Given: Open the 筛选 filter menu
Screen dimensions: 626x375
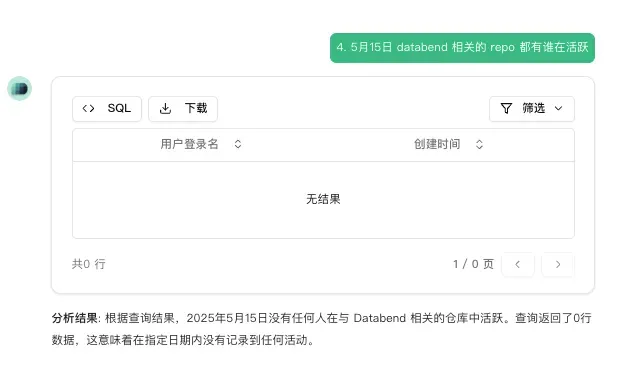Looking at the screenshot, I should point(532,109).
